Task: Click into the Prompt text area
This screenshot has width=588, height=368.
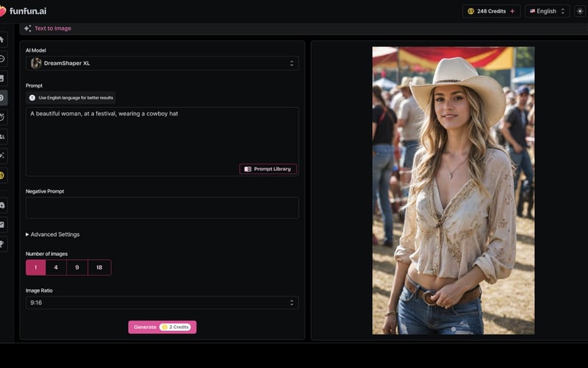Action: [x=162, y=141]
